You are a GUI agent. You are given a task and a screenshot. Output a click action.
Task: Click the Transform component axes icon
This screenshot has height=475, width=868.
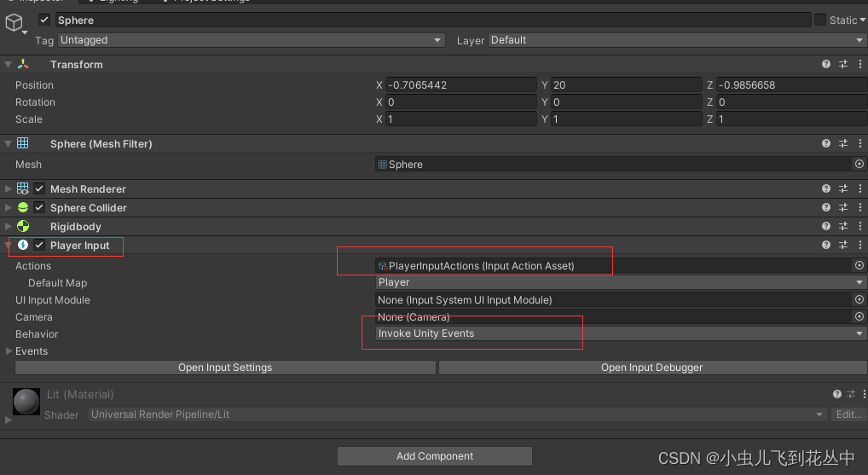point(23,64)
